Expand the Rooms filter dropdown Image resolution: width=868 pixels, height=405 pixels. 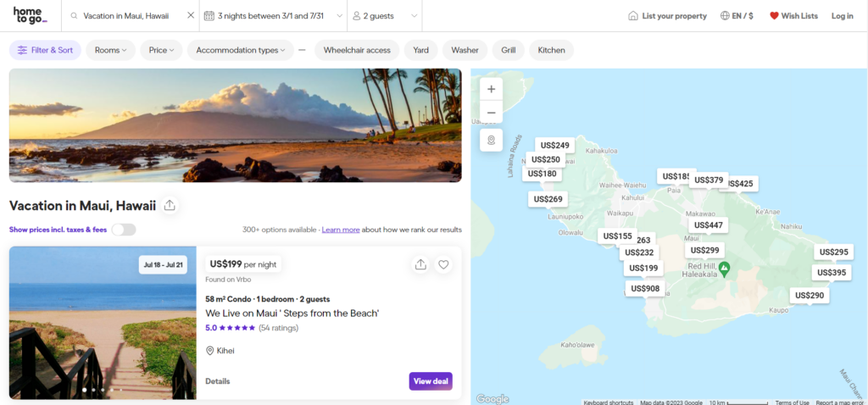[x=111, y=50]
